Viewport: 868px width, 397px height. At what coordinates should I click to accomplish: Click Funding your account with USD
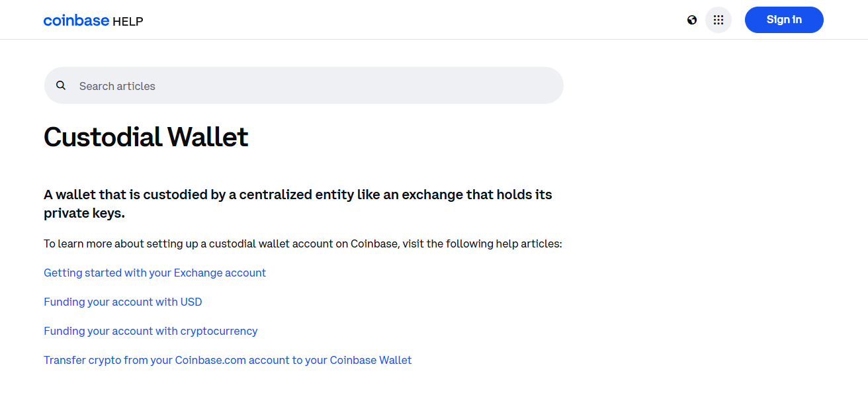pos(123,302)
